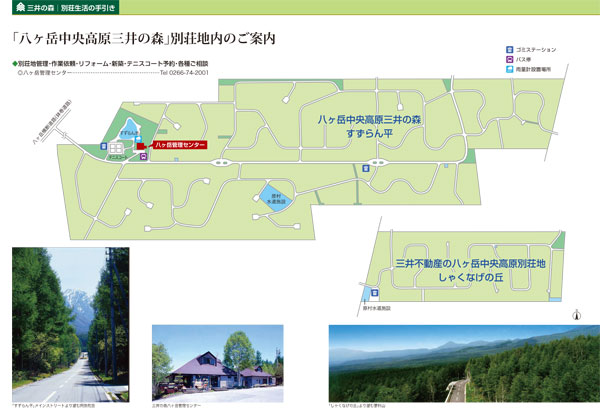Click the 八ヶ岳管理センター contact name text
600x409 pixels.
point(45,73)
